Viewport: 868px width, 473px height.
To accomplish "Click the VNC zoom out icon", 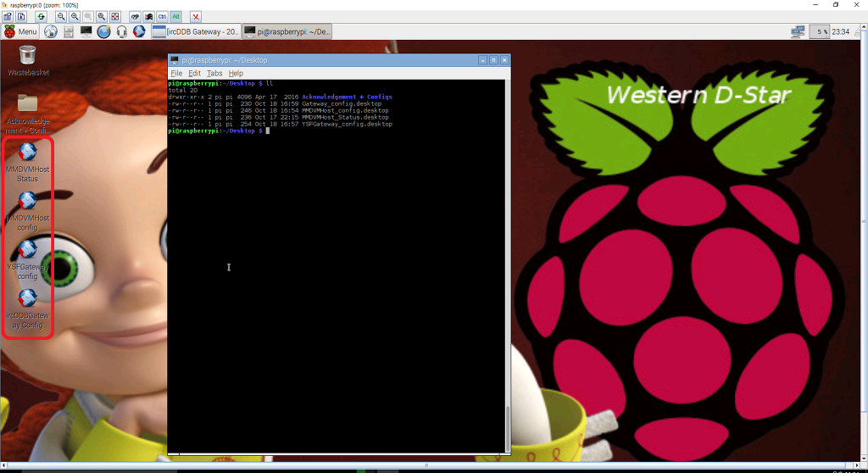I will 61,16.
